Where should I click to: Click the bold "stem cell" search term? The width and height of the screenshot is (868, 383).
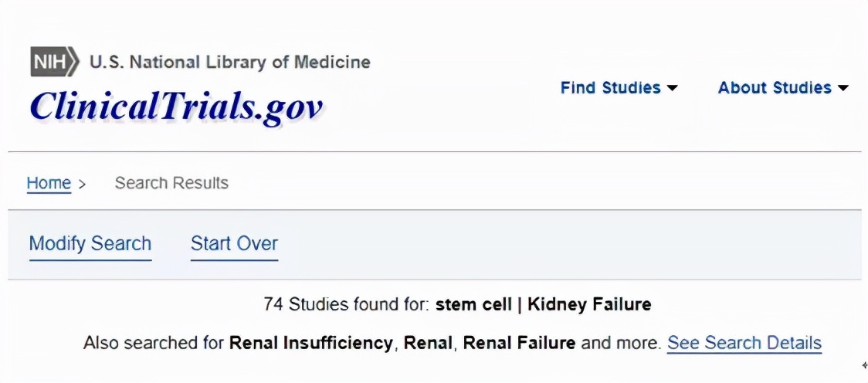coord(473,304)
